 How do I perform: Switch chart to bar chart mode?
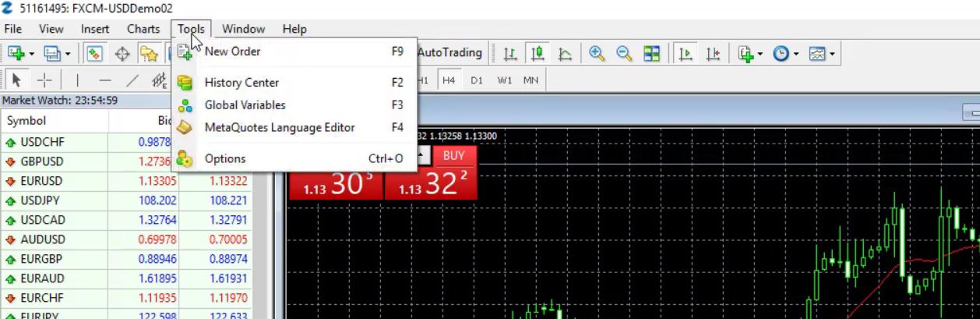510,53
